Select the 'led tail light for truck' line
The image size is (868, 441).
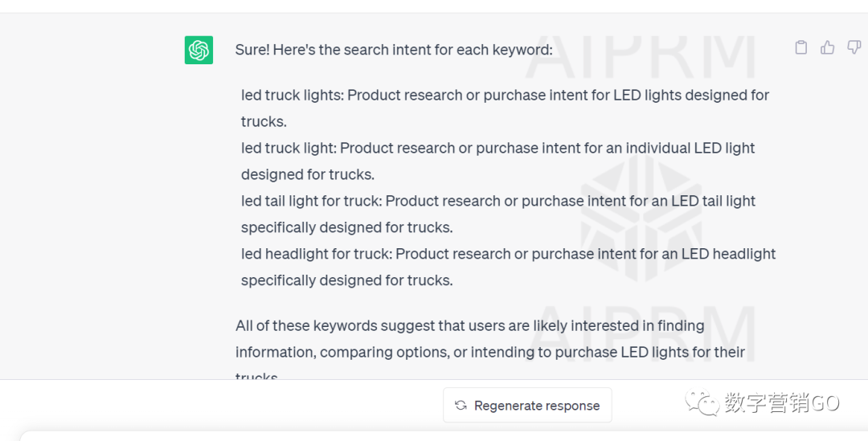[498, 201]
